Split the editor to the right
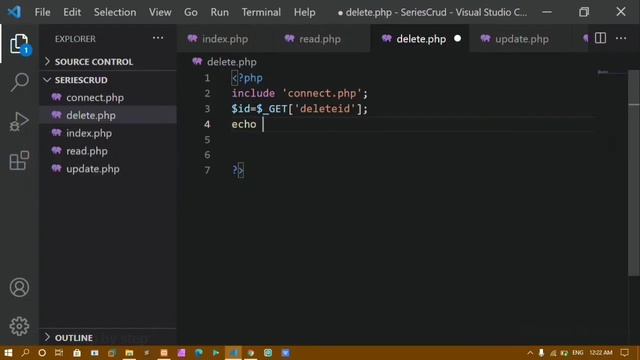Viewport: 640px width, 360px height. pyautogui.click(x=600, y=38)
